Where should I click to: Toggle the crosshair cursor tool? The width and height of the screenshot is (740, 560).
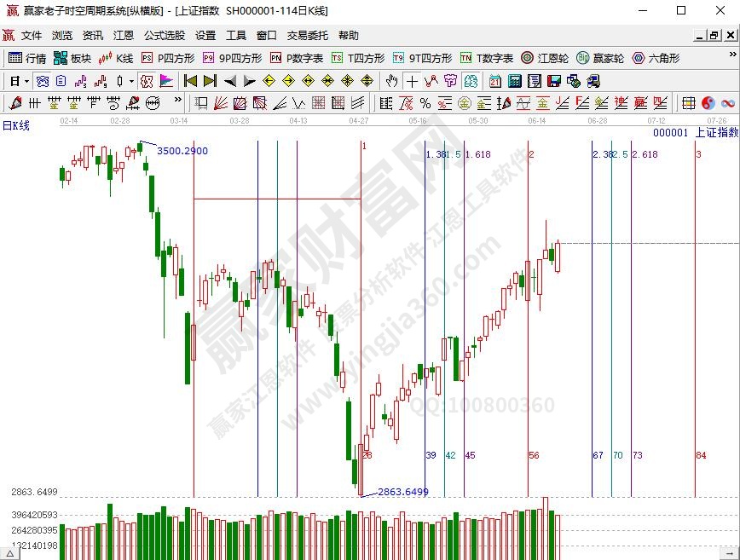(412, 81)
